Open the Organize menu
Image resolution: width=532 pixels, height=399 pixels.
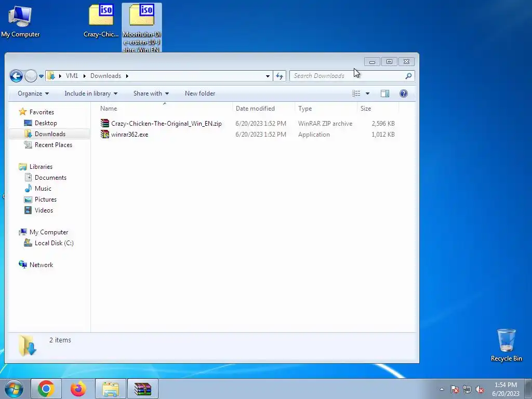click(33, 94)
